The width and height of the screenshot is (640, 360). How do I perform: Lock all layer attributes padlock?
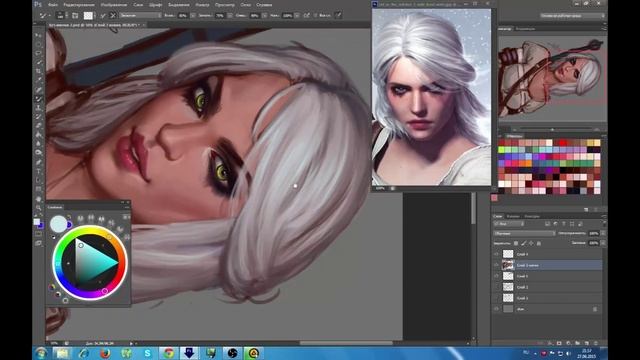click(x=539, y=243)
